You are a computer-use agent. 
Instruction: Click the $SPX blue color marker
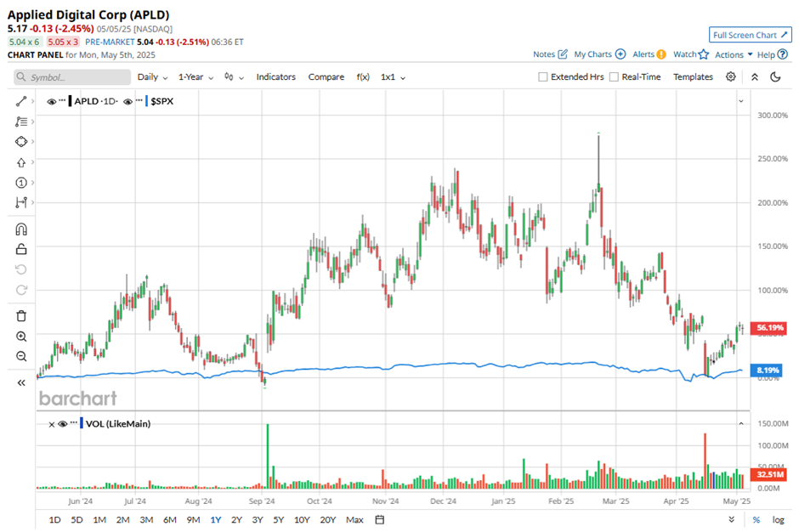(147, 101)
